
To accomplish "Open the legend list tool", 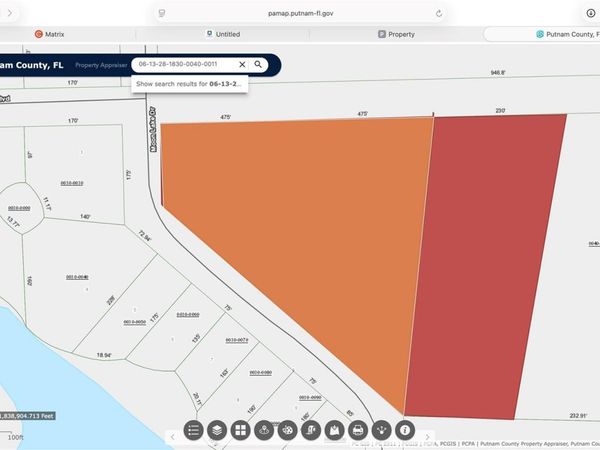I will [193, 430].
